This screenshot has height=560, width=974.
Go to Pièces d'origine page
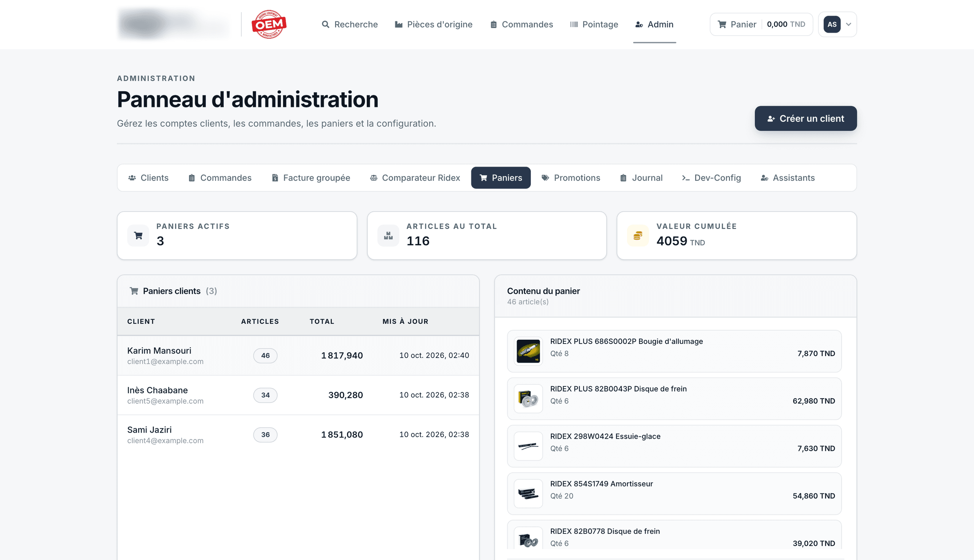[434, 24]
